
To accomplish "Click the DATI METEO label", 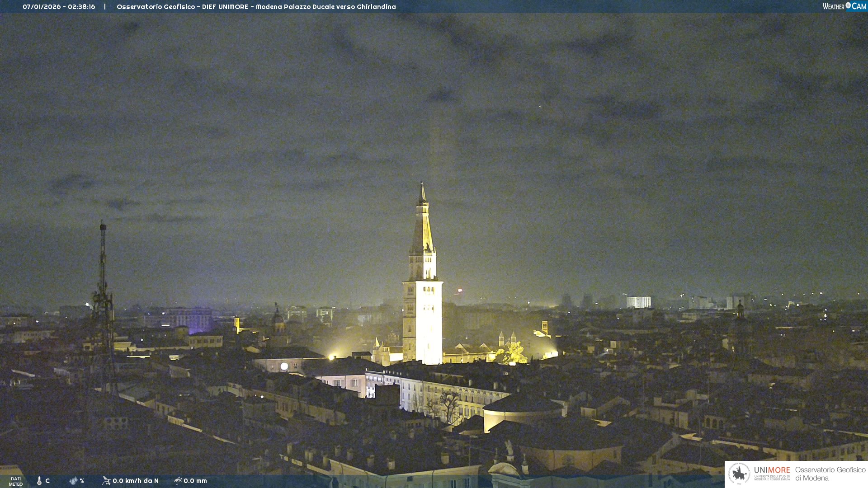I will 16,481.
